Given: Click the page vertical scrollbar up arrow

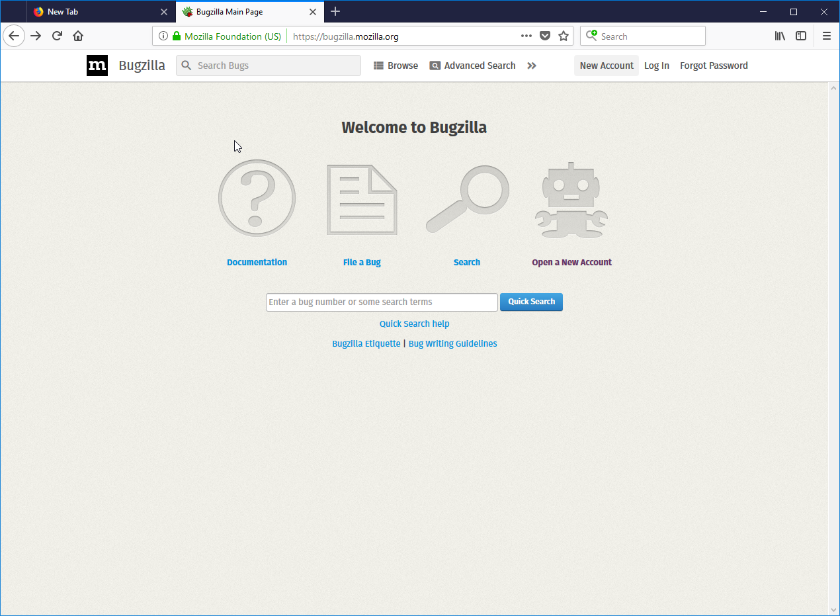Looking at the screenshot, I should [x=833, y=88].
